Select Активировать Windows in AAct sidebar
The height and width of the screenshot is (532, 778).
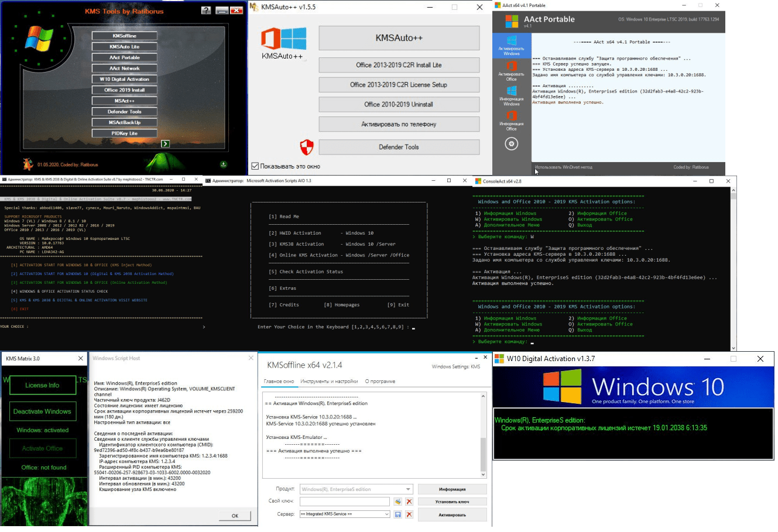[511, 45]
